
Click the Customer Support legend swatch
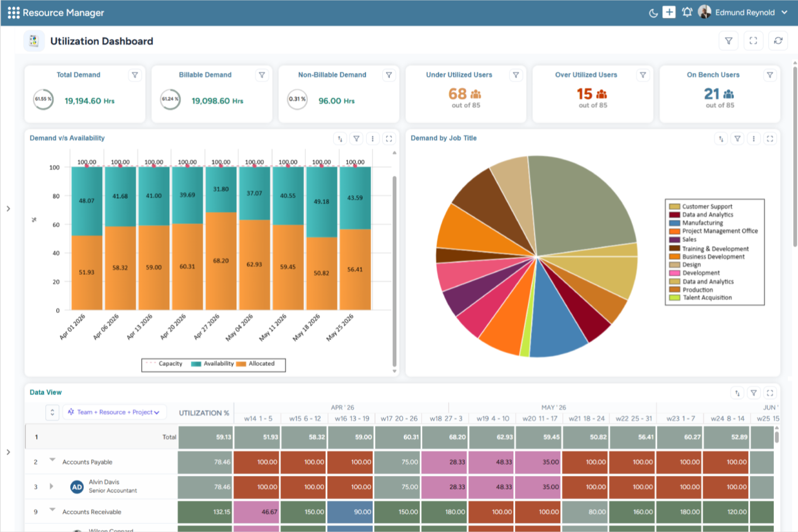point(675,206)
